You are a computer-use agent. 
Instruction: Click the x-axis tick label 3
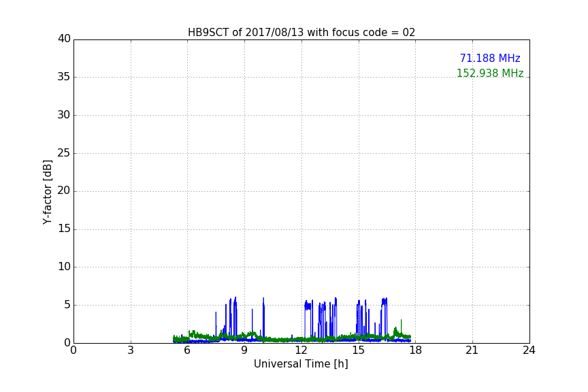point(131,350)
